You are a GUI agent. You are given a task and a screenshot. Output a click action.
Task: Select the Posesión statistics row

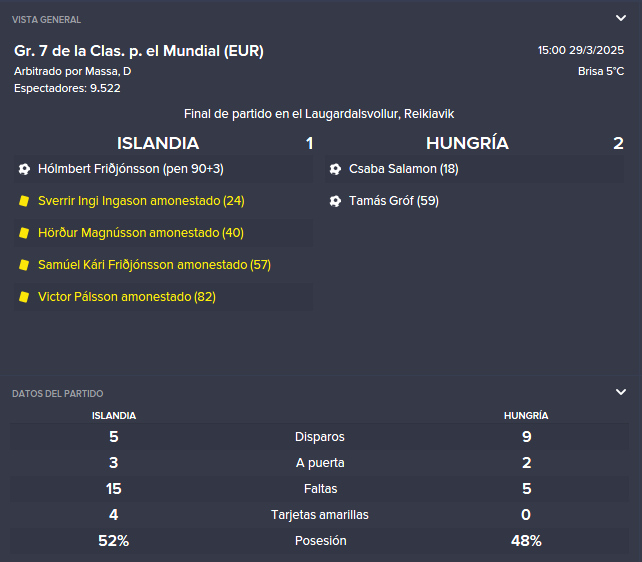coord(319,541)
